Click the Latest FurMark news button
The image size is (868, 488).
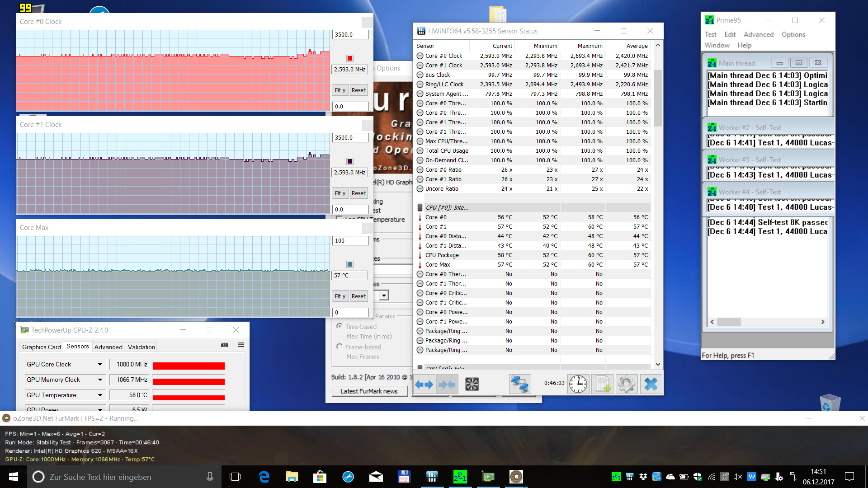[x=369, y=391]
